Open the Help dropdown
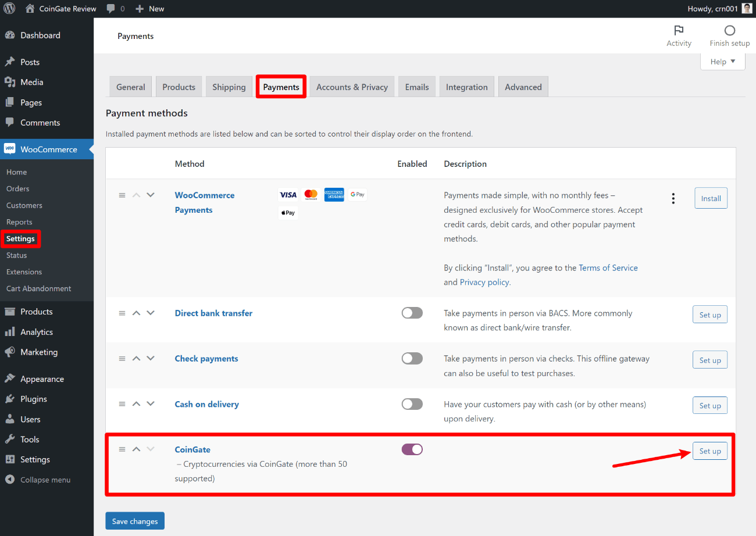756x536 pixels. pyautogui.click(x=723, y=62)
